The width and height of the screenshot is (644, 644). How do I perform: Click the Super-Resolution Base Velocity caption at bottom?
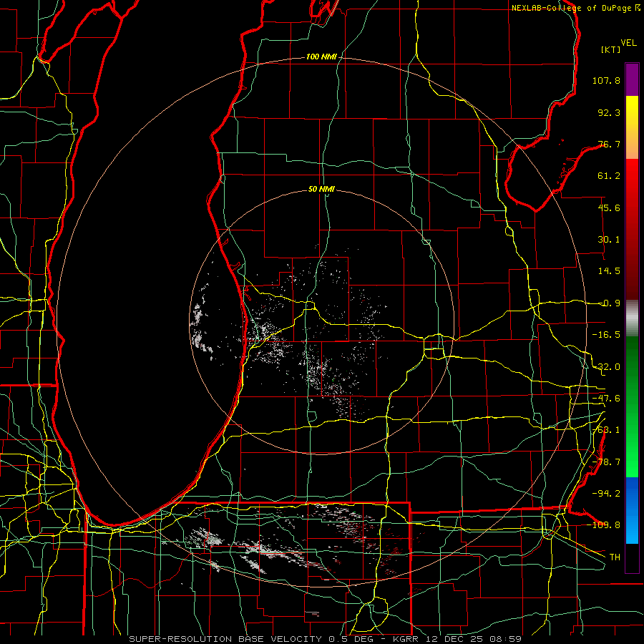326,639
